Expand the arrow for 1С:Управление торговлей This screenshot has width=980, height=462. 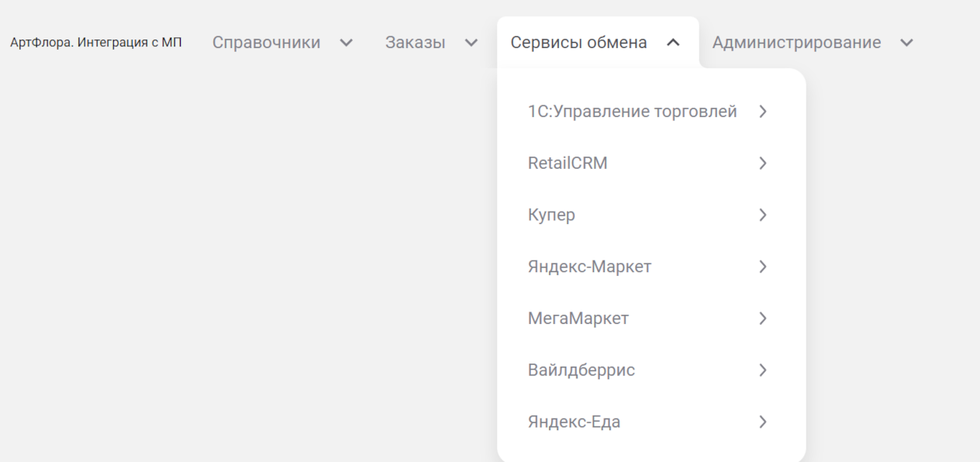point(763,112)
